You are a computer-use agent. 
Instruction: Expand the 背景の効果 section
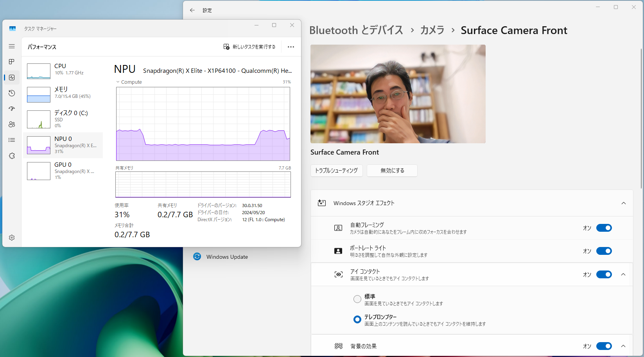pos(623,346)
